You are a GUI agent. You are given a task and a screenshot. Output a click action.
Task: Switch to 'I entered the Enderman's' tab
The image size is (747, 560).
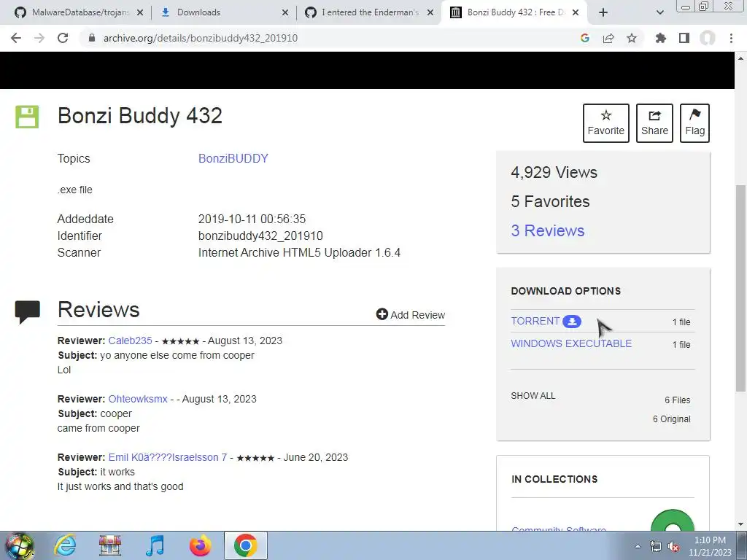[x=370, y=12]
